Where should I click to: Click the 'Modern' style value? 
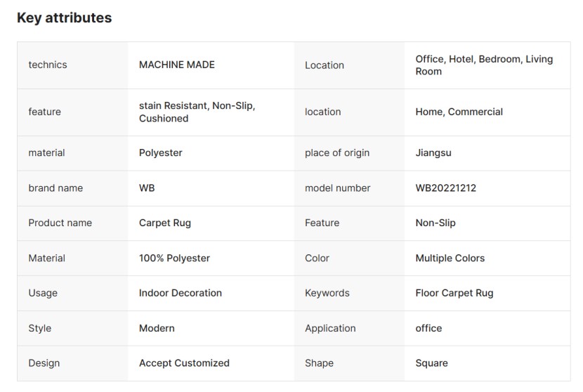(x=157, y=329)
